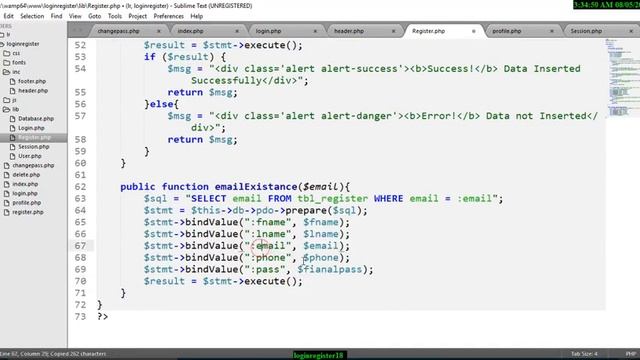Open header.php in the inc folder
640x360 pixels.
click(33, 91)
